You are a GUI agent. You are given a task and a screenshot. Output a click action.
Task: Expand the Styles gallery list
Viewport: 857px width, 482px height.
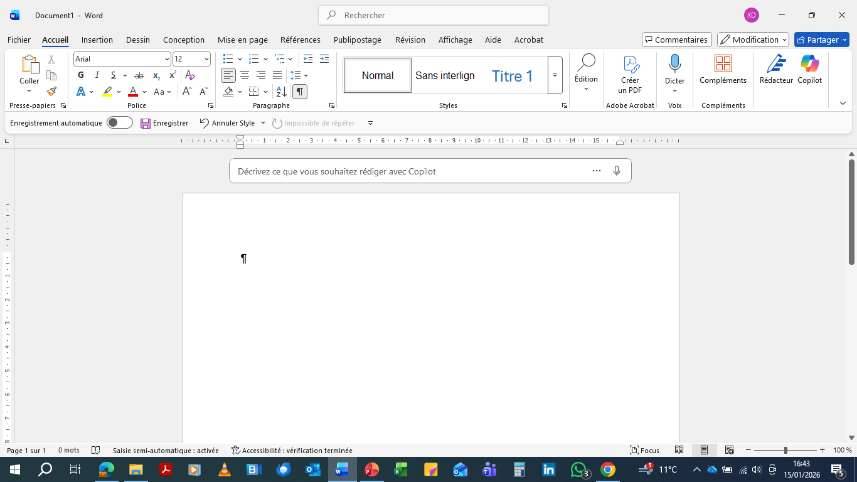click(x=554, y=76)
